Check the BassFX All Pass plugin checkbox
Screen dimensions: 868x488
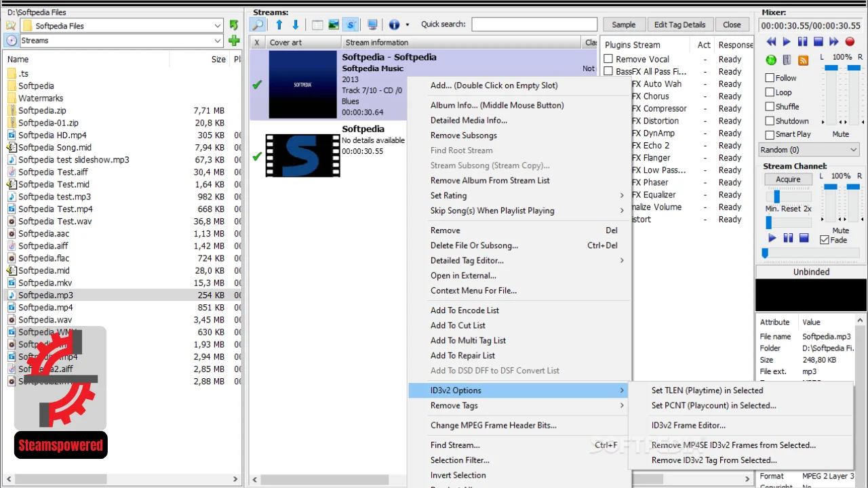(x=608, y=71)
